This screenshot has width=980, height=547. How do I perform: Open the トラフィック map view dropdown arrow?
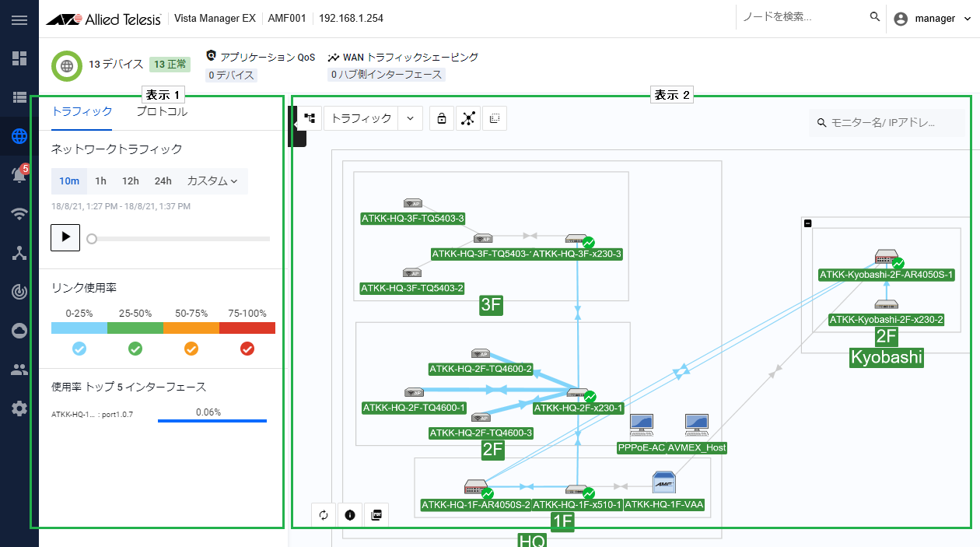pos(410,118)
